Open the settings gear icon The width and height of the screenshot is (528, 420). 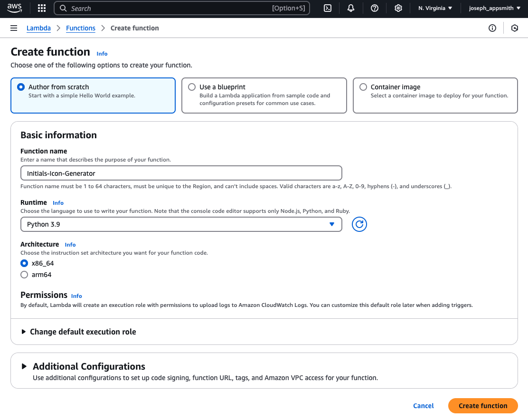398,8
